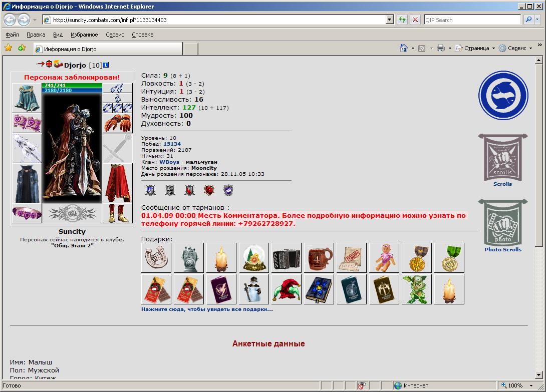Click the purple heart bracelet slot

coord(27,123)
